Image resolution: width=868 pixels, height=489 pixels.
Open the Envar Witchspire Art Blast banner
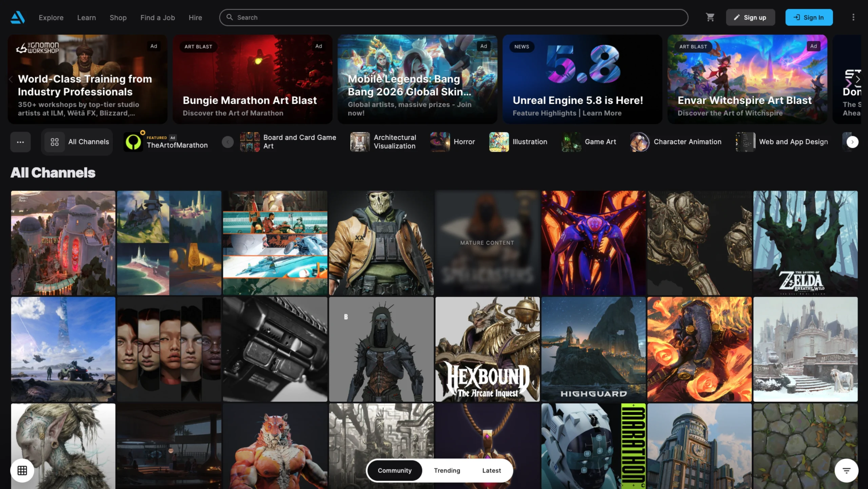pyautogui.click(x=747, y=79)
